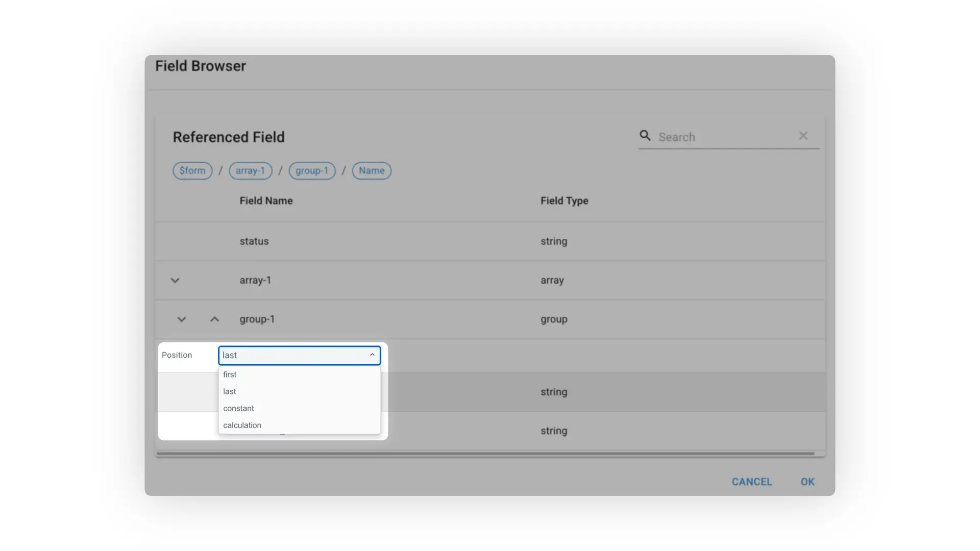Click the search magnifier icon
The width and height of the screenshot is (980, 551).
click(644, 136)
